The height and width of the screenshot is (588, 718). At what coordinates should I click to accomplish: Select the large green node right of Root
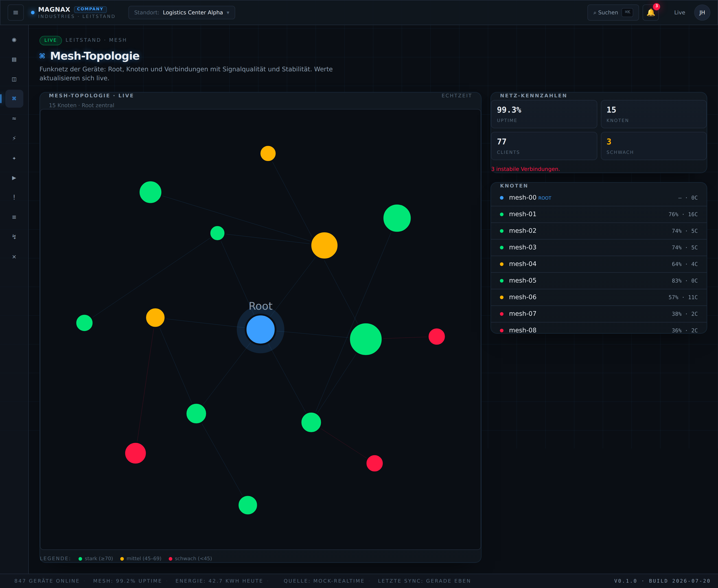tap(366, 339)
